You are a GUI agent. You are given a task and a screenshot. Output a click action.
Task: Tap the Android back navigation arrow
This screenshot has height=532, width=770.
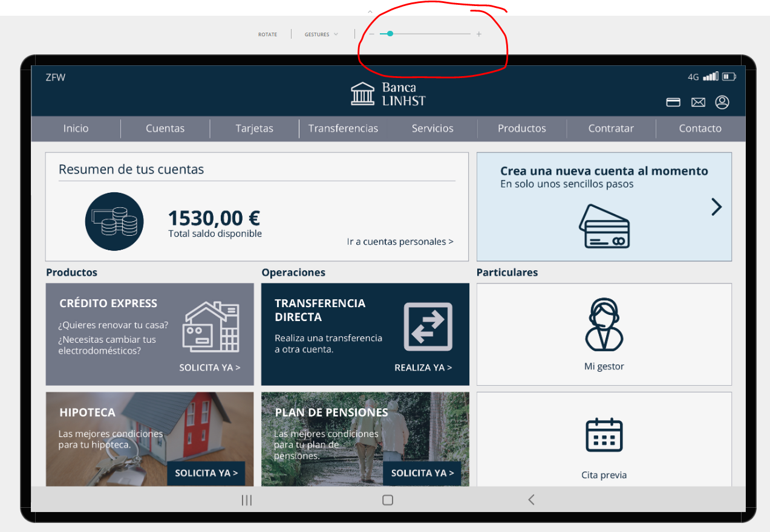tap(531, 500)
